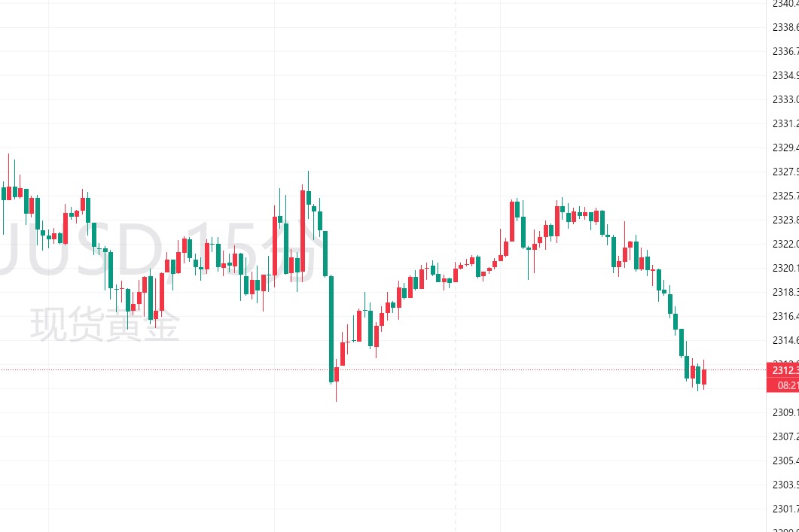Click the 2325 price axis label
The image size is (799, 532).
coord(785,196)
